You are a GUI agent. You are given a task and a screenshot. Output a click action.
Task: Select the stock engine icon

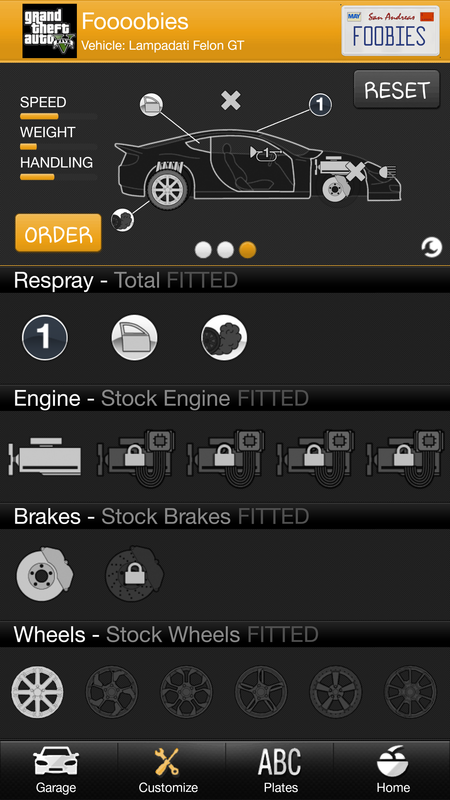tap(45, 457)
